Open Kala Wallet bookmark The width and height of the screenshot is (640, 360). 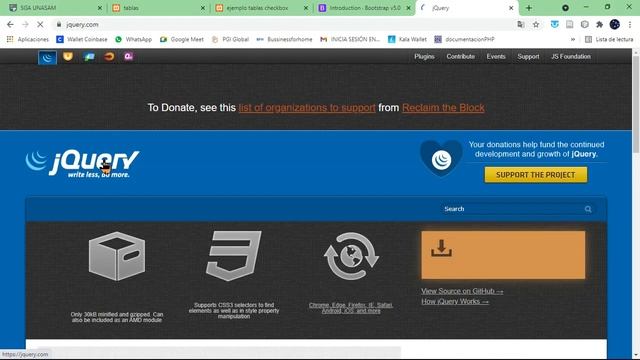407,39
